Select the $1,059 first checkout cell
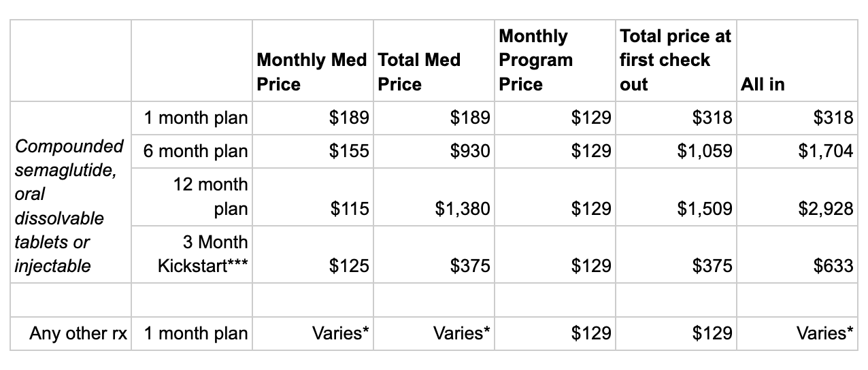 pos(705,150)
